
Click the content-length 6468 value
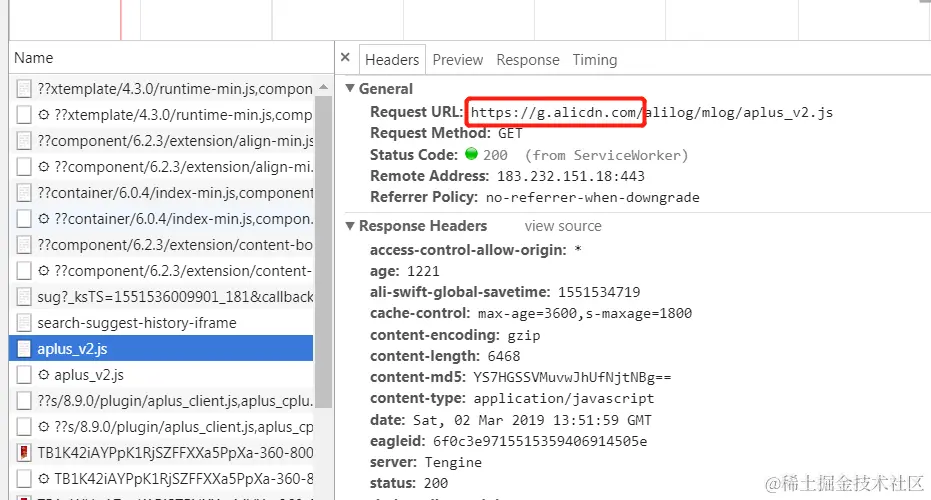click(504, 356)
